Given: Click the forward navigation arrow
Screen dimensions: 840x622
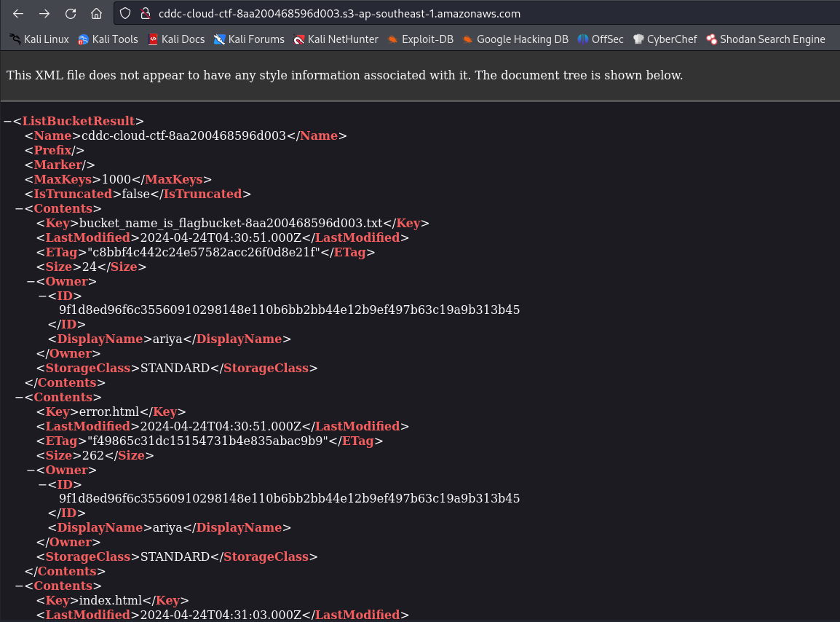Looking at the screenshot, I should pos(44,14).
